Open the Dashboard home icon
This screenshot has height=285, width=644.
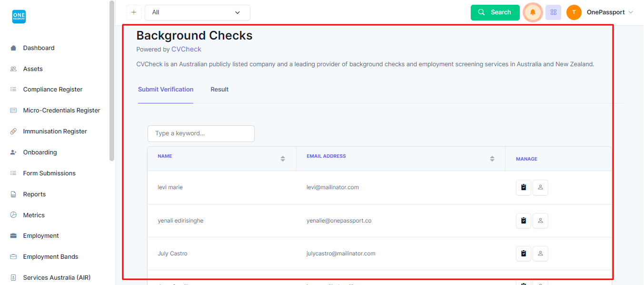[13, 48]
